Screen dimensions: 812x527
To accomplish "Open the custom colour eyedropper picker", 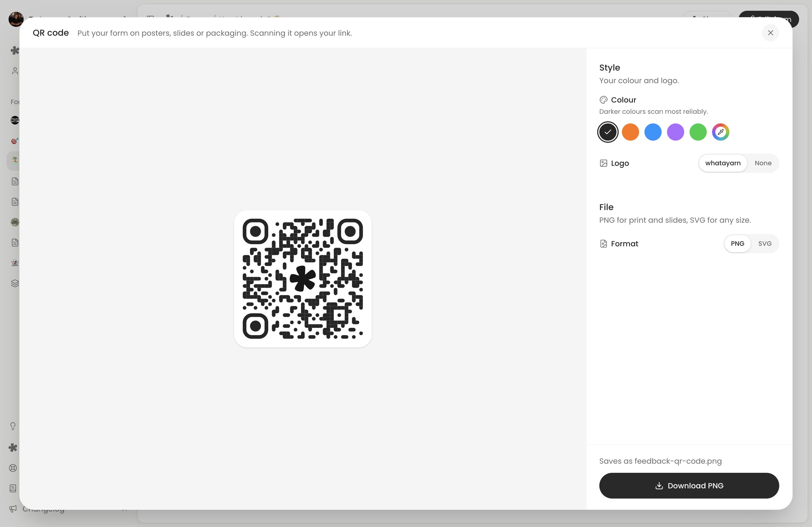I will pyautogui.click(x=720, y=132).
